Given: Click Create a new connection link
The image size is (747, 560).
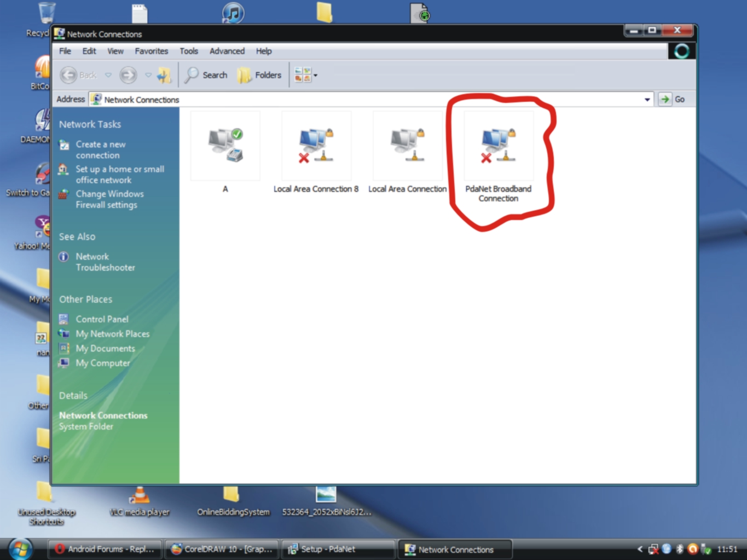Looking at the screenshot, I should [x=101, y=149].
